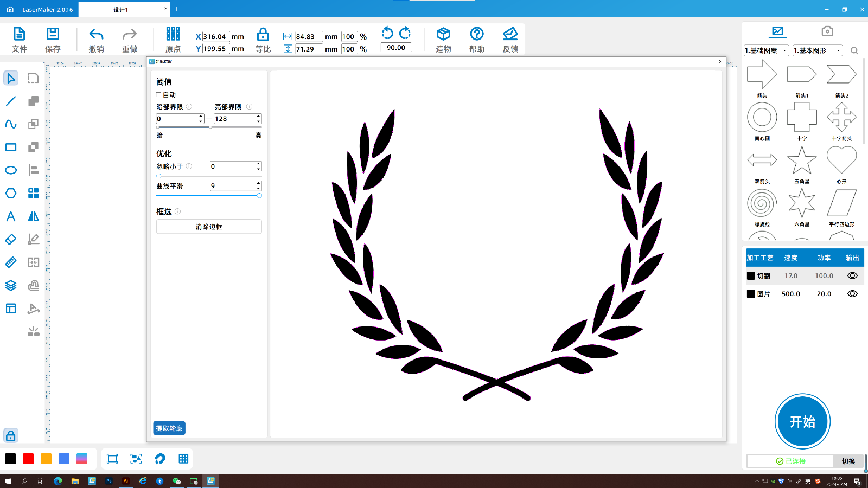
Task: Increase the 曲线平滑 value with stepper
Action: [x=258, y=183]
